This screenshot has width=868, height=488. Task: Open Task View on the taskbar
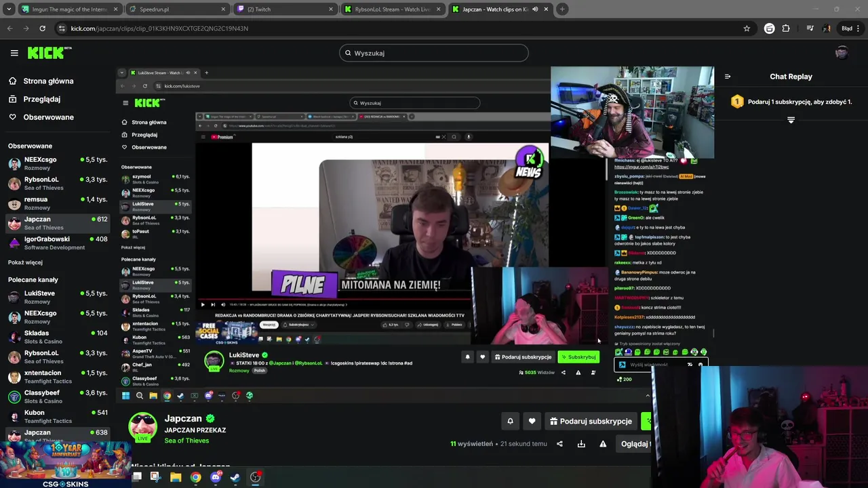click(137, 477)
